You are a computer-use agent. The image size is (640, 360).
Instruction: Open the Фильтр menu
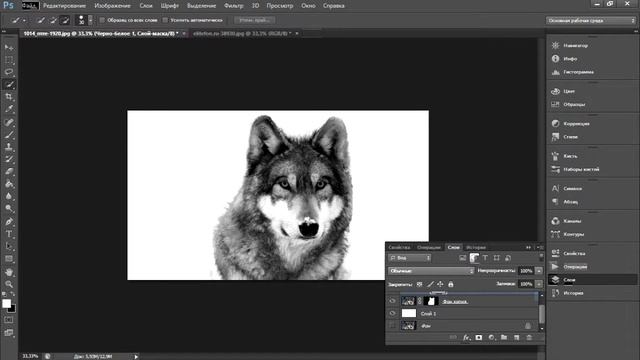233,6
